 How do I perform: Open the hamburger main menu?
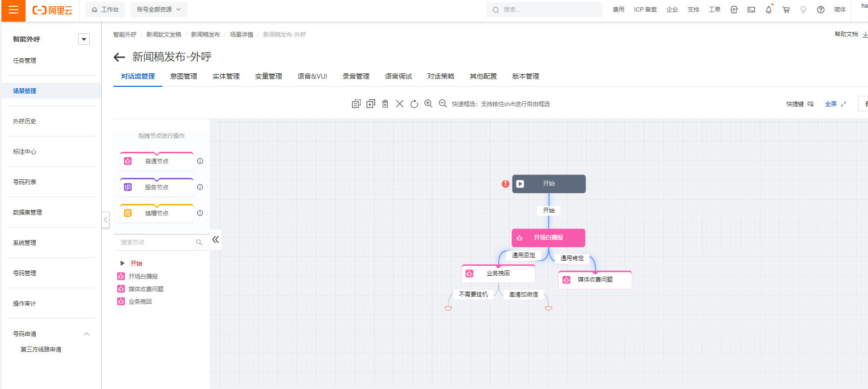click(x=14, y=10)
